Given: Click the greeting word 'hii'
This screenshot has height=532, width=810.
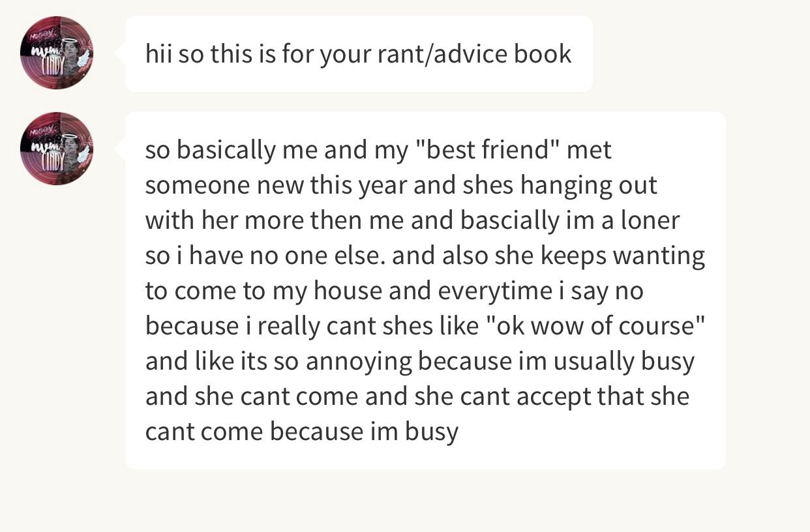Looking at the screenshot, I should point(158,53).
